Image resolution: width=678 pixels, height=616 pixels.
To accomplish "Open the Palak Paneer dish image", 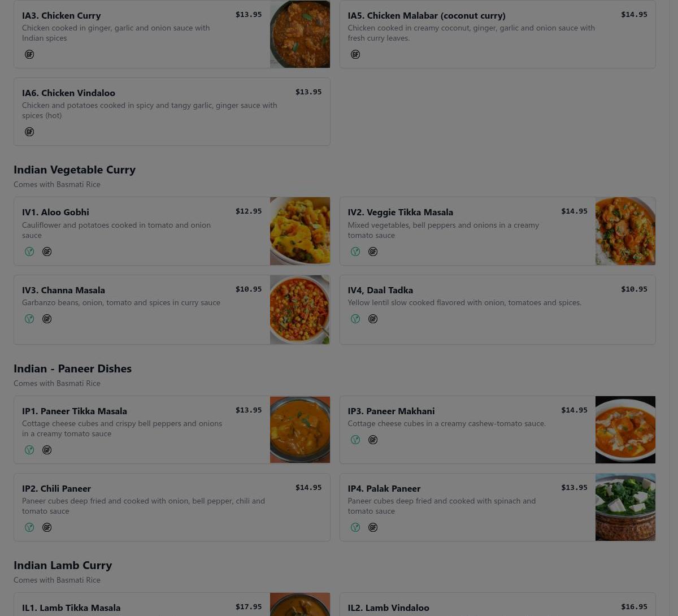I will (x=625, y=507).
